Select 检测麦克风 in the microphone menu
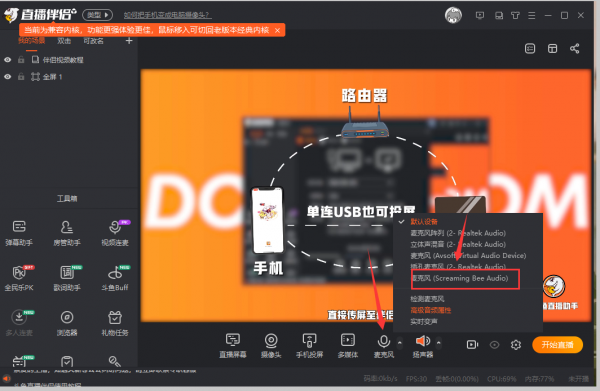 coord(427,299)
